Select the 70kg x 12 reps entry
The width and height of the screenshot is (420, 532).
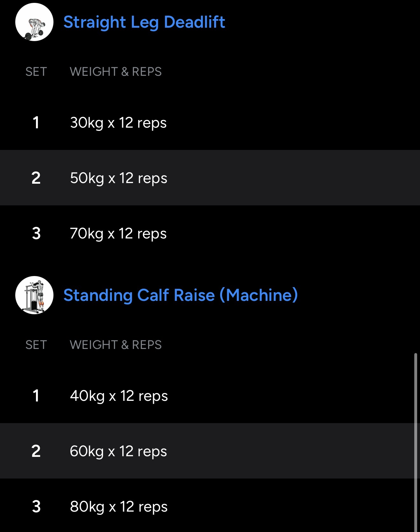[118, 233]
